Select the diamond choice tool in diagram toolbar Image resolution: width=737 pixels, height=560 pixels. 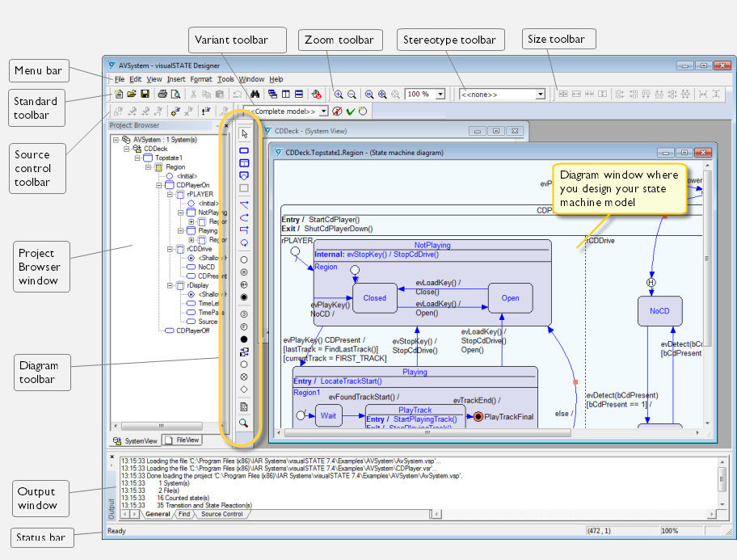(x=244, y=389)
